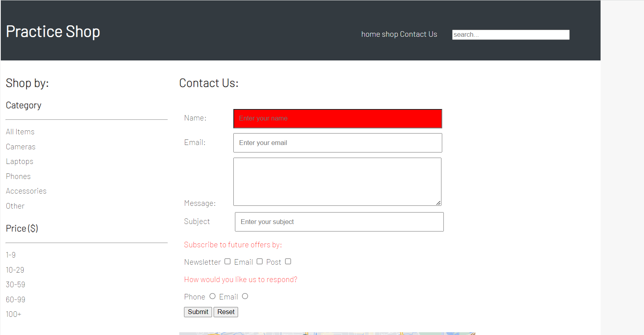Viewport: 644px width, 335px height.
Task: Open the Contact Us page
Action: pyautogui.click(x=419, y=34)
